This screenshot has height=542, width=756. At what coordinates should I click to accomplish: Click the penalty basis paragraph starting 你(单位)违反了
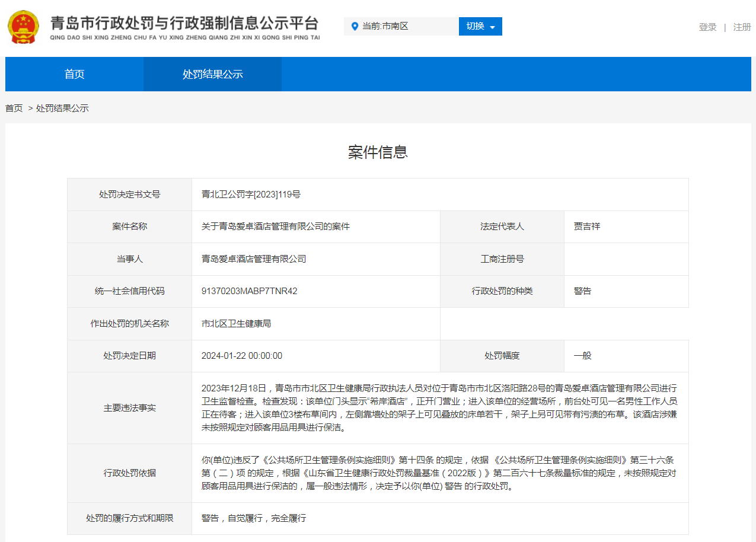click(439, 473)
